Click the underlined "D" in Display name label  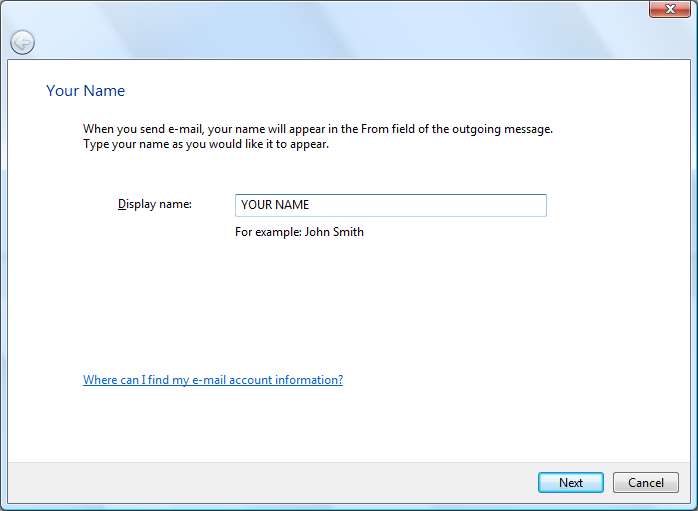pos(122,204)
